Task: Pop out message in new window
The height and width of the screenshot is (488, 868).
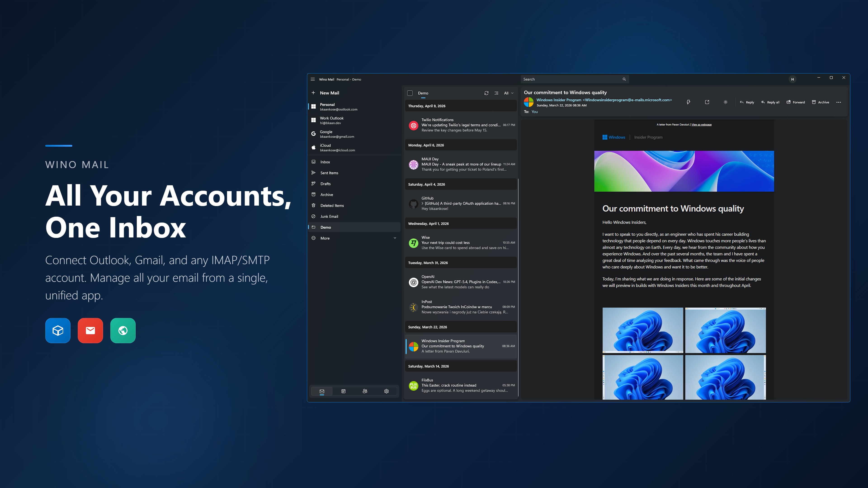Action: click(707, 102)
